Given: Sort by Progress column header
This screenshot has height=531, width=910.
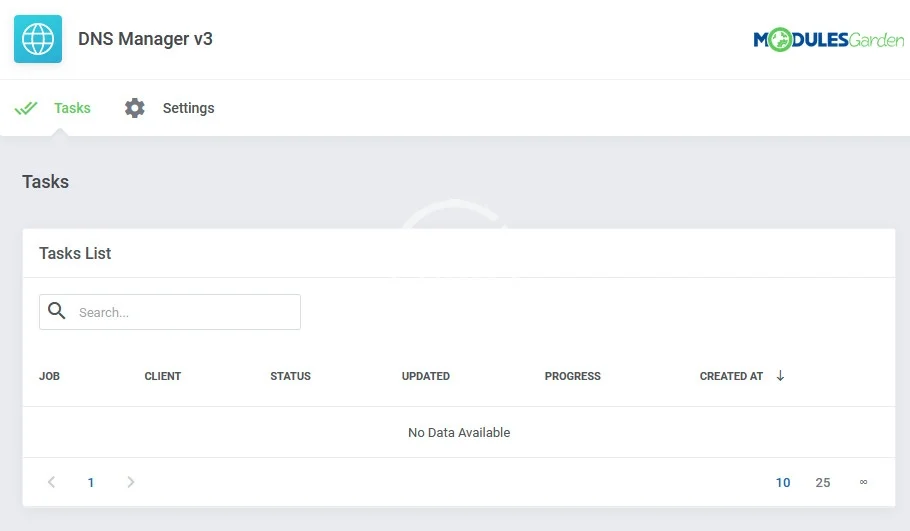Looking at the screenshot, I should (x=572, y=376).
